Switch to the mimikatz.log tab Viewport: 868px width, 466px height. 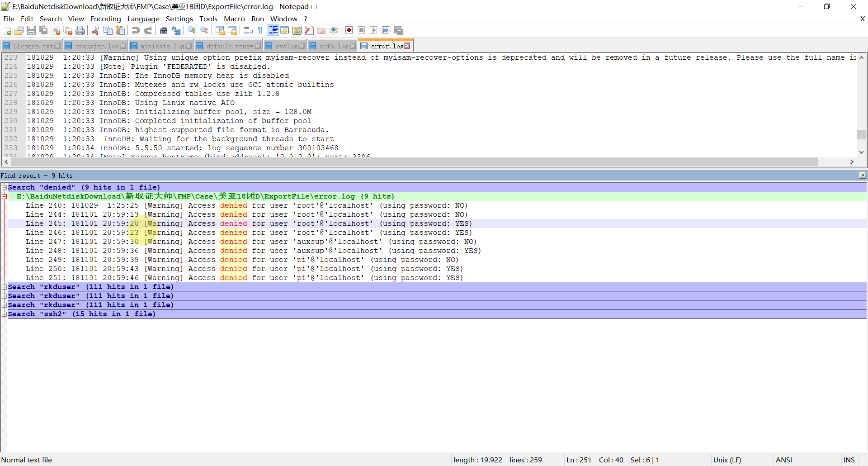(162, 46)
